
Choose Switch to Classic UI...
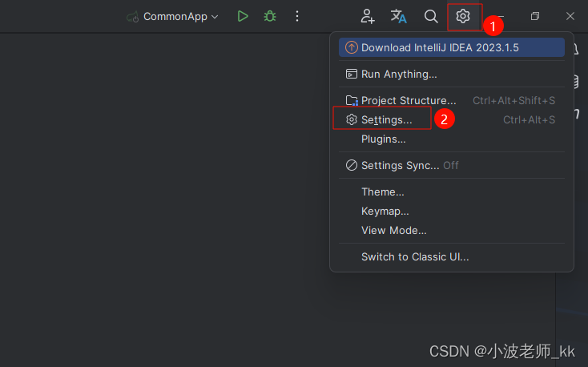click(452, 256)
